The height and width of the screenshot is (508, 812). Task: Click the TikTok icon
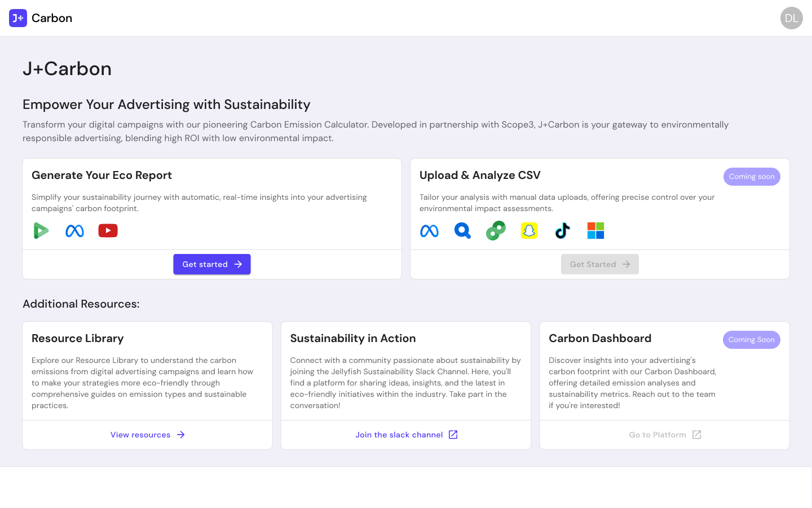[x=562, y=230]
